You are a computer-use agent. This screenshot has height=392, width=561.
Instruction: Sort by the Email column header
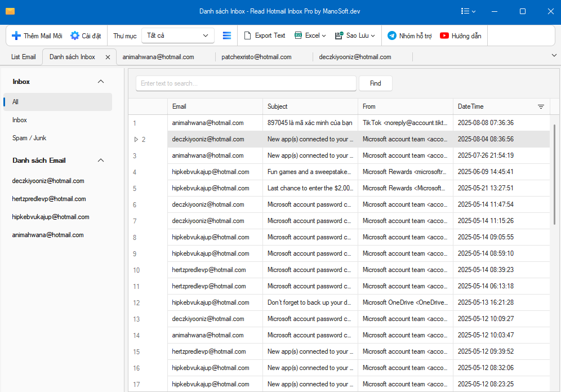point(215,106)
